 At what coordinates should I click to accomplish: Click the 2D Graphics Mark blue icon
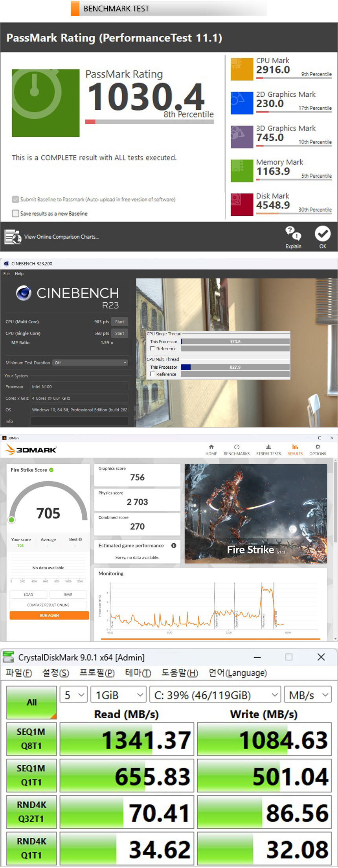242,103
